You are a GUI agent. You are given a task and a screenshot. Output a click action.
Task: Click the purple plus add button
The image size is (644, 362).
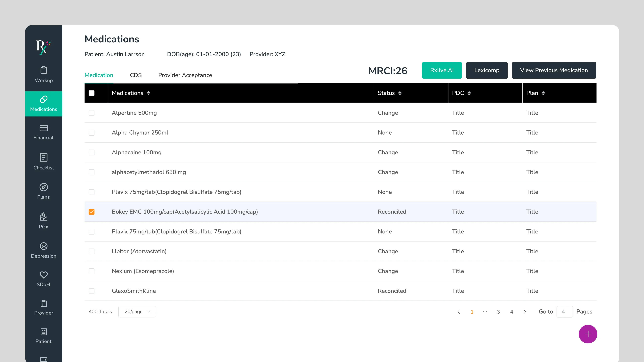click(x=588, y=334)
